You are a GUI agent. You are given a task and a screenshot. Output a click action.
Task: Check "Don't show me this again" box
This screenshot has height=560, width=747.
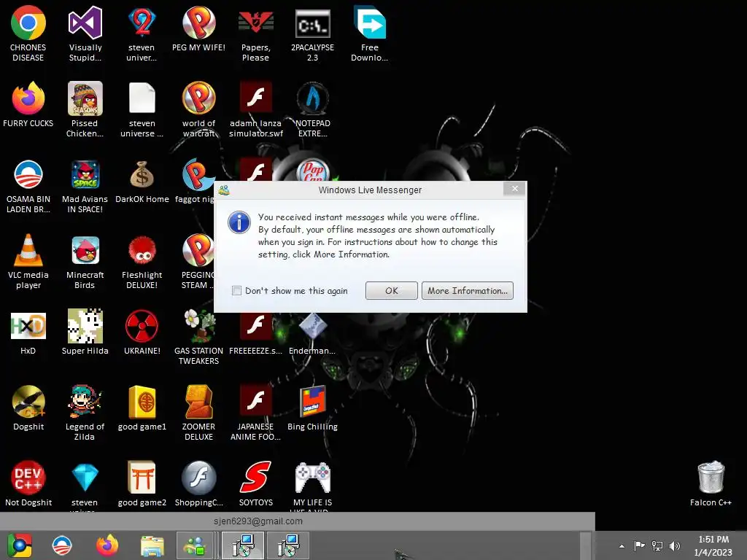coord(236,290)
